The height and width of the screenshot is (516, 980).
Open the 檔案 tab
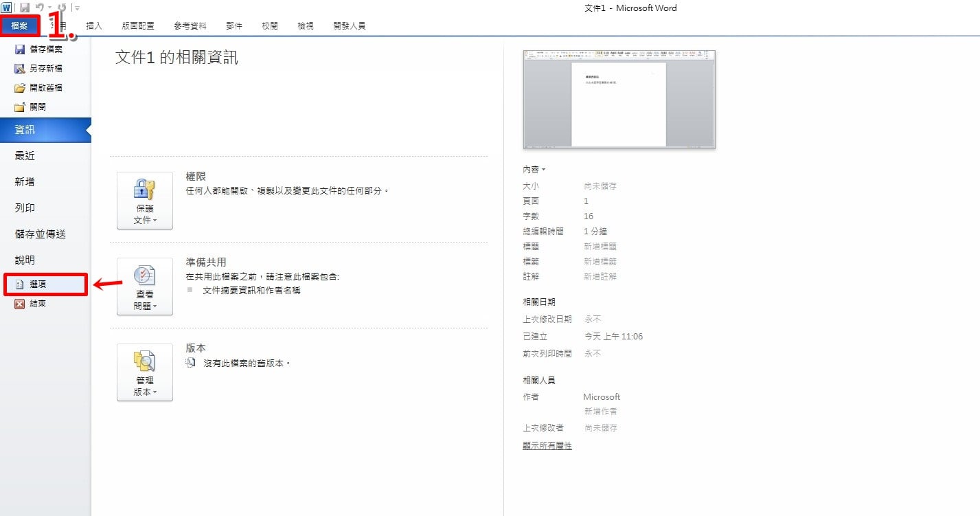pyautogui.click(x=20, y=26)
